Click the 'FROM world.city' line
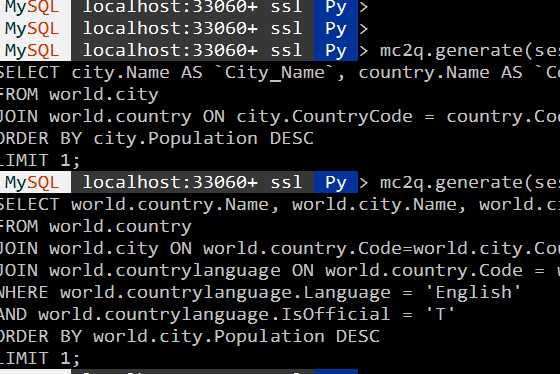 tap(79, 95)
